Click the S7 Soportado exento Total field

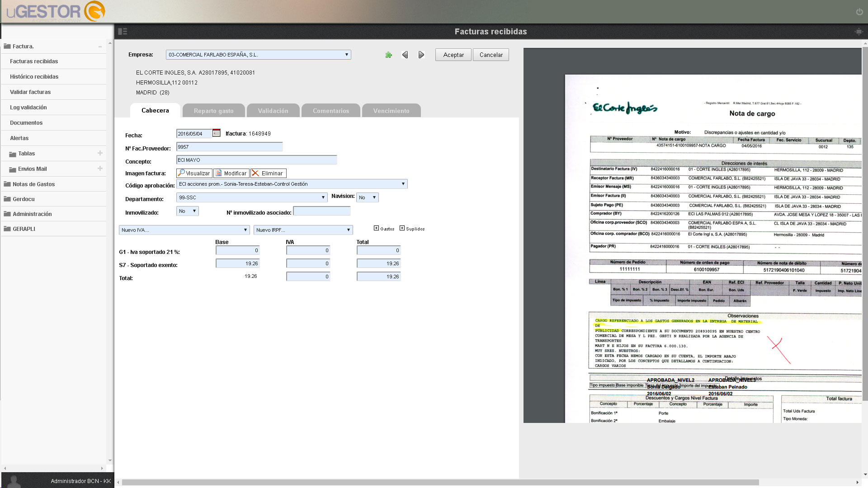(379, 263)
